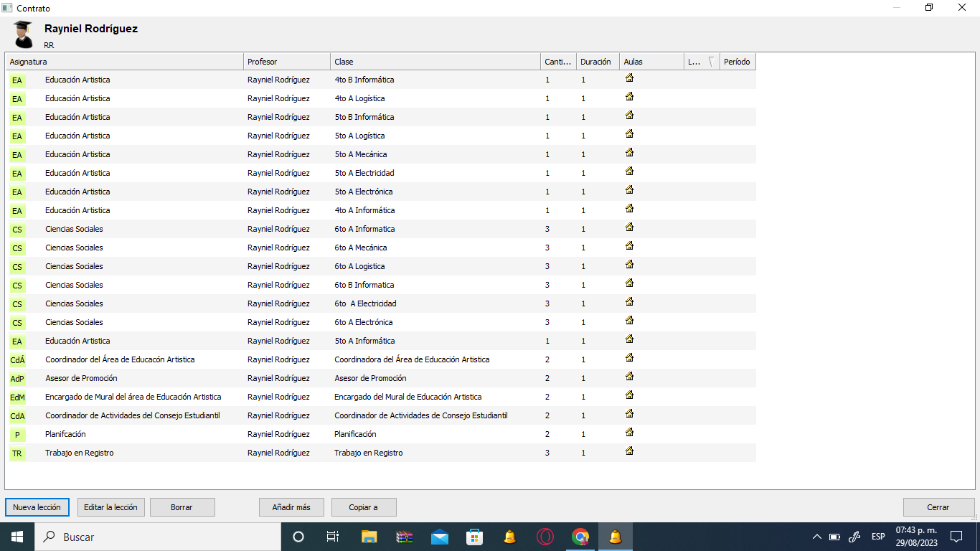Click the Canti... column header

click(x=558, y=62)
